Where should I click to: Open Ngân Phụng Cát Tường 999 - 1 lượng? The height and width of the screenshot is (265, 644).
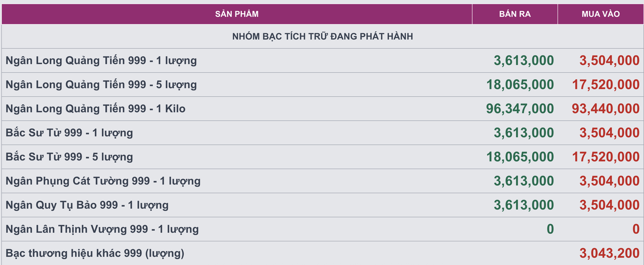pos(103,181)
